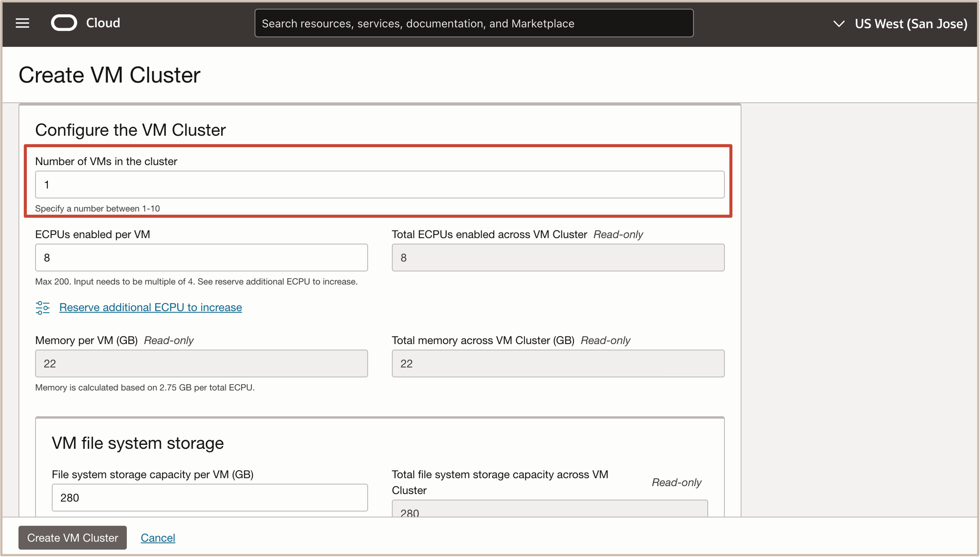Click the Number of VMs input field
Image resolution: width=980 pixels, height=557 pixels.
[379, 185]
